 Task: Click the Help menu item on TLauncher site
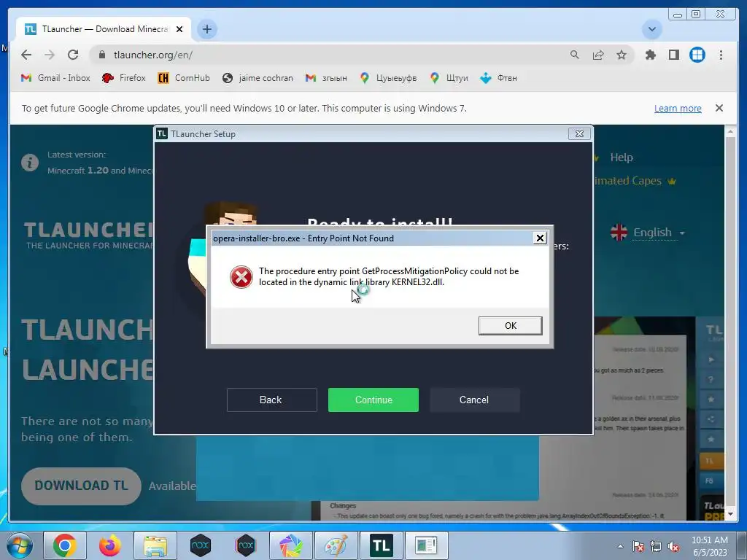click(x=622, y=157)
